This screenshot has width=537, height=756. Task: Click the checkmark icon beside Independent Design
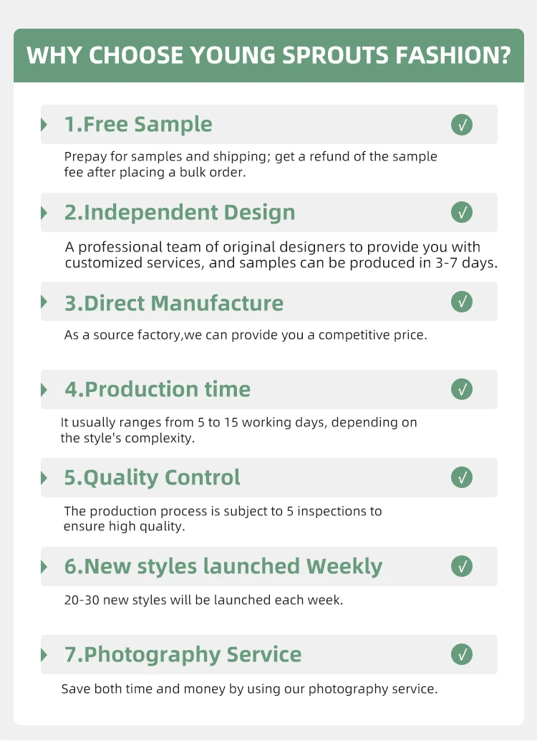[461, 212]
